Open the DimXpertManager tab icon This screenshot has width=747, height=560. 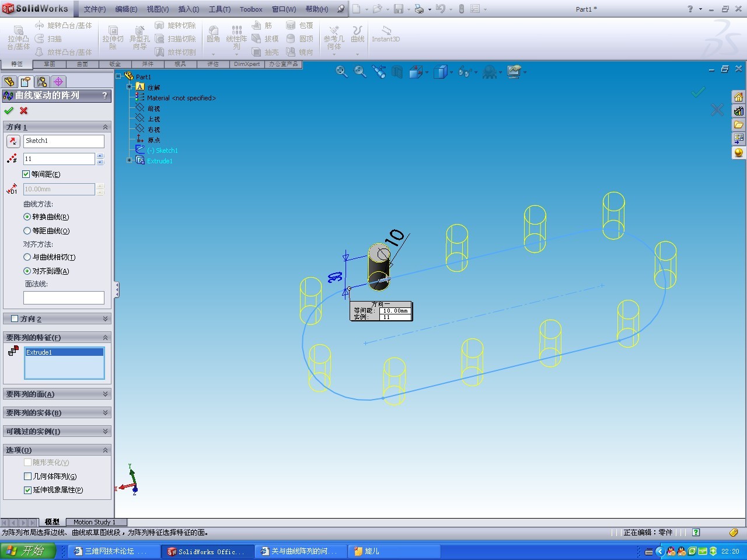coord(58,82)
